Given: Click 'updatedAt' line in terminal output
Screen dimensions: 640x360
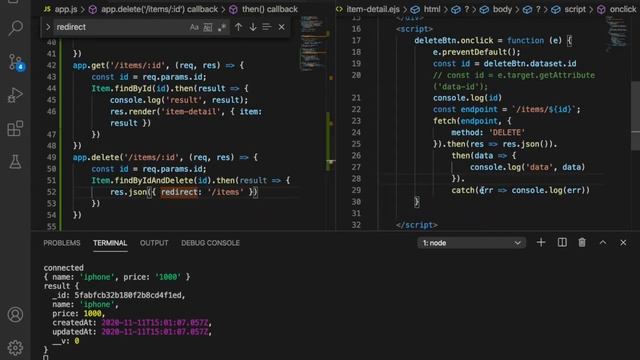Looking at the screenshot, I should 132,332.
